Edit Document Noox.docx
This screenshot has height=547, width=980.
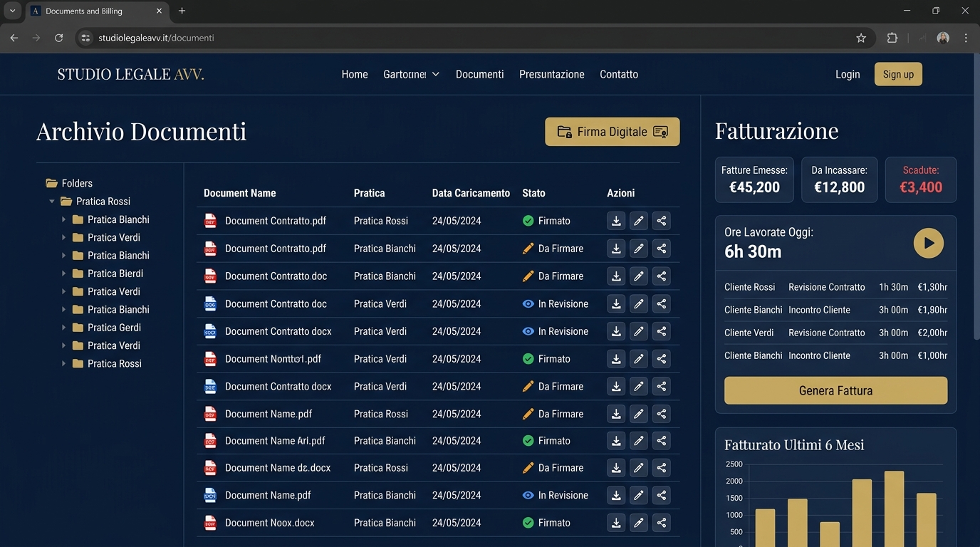point(639,523)
